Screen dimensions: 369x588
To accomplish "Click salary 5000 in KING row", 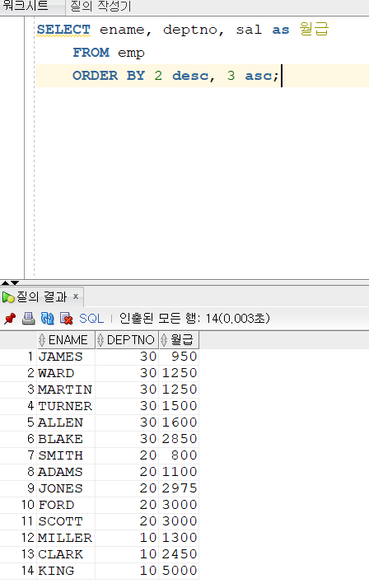I will pyautogui.click(x=180, y=572).
